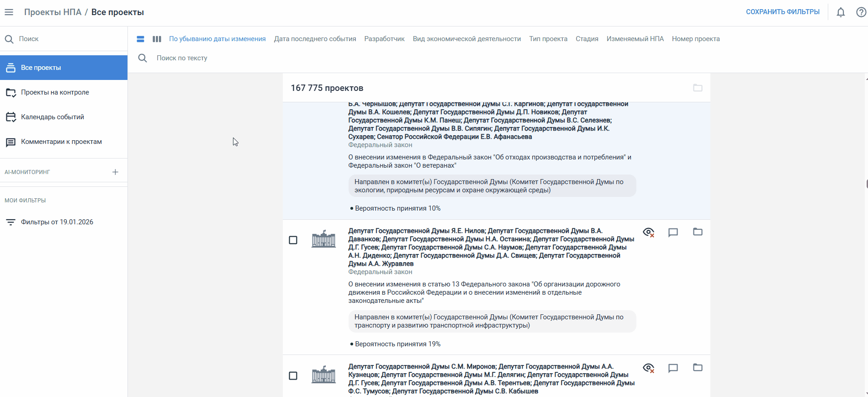Open the Номер проекта filter

point(696,39)
